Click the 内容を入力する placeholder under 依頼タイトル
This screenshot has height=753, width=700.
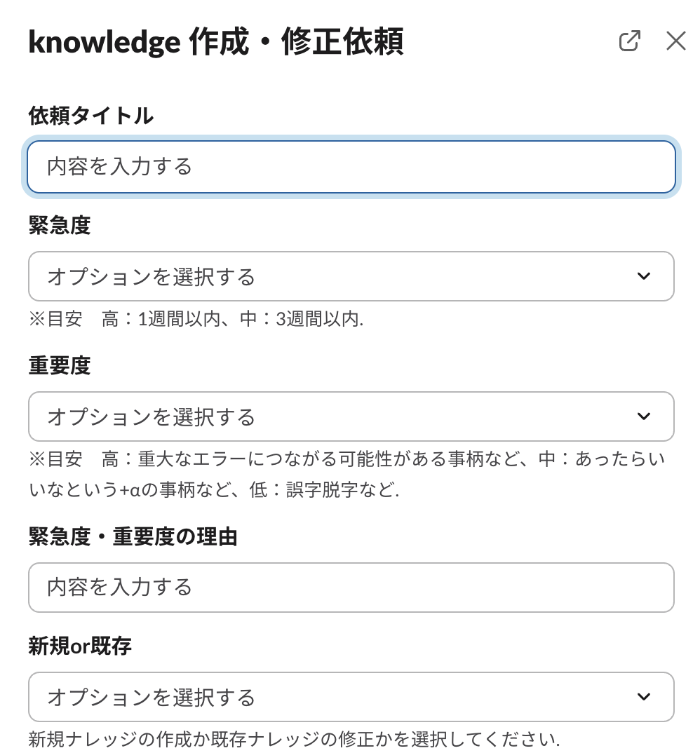[120, 167]
